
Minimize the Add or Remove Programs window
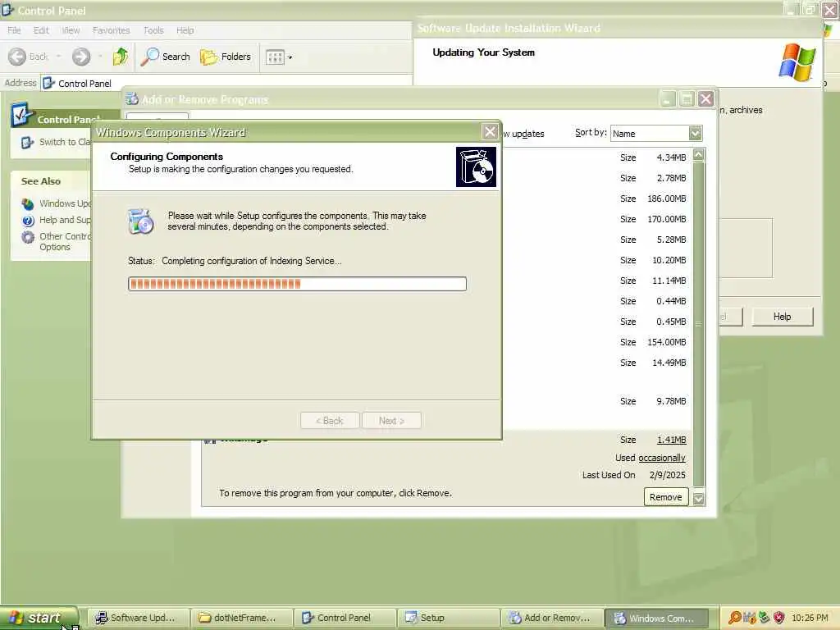point(668,99)
